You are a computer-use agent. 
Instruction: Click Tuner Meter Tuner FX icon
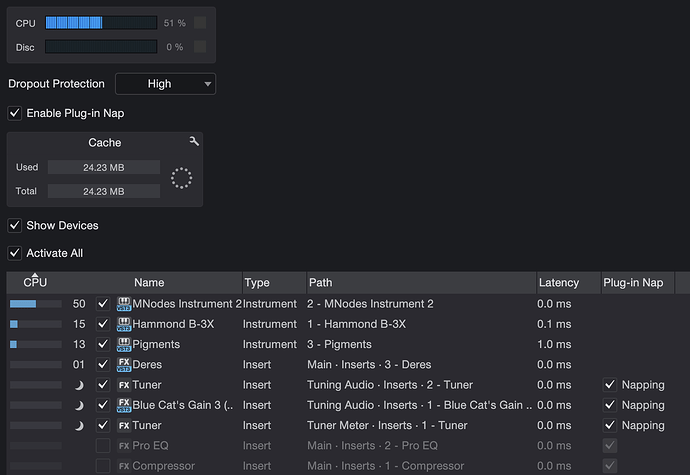tap(124, 426)
